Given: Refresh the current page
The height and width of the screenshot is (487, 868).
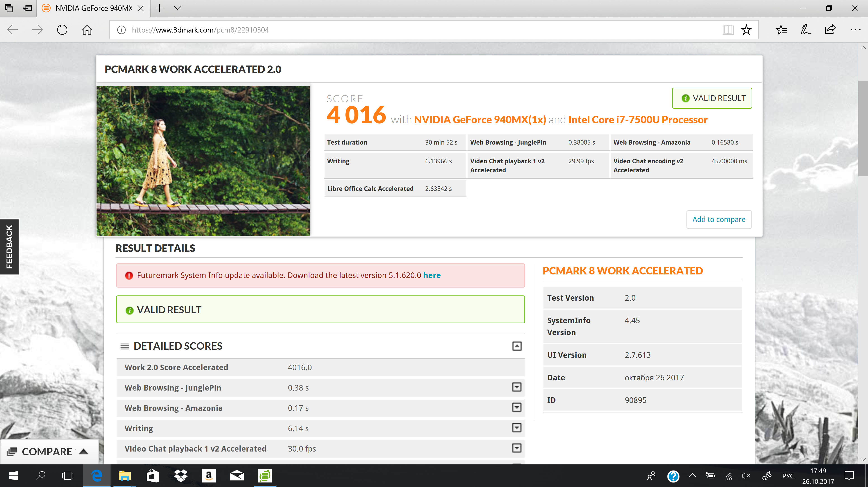Looking at the screenshot, I should click(62, 30).
